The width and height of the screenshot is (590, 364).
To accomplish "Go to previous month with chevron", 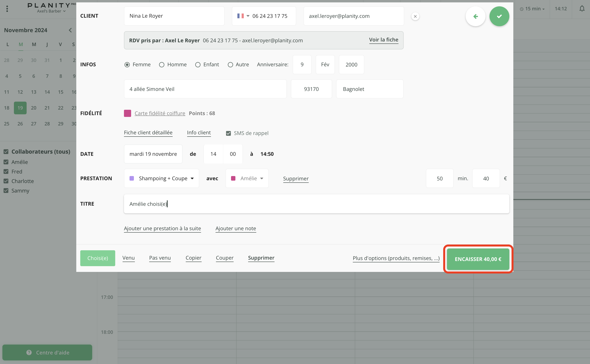I will (x=70, y=30).
